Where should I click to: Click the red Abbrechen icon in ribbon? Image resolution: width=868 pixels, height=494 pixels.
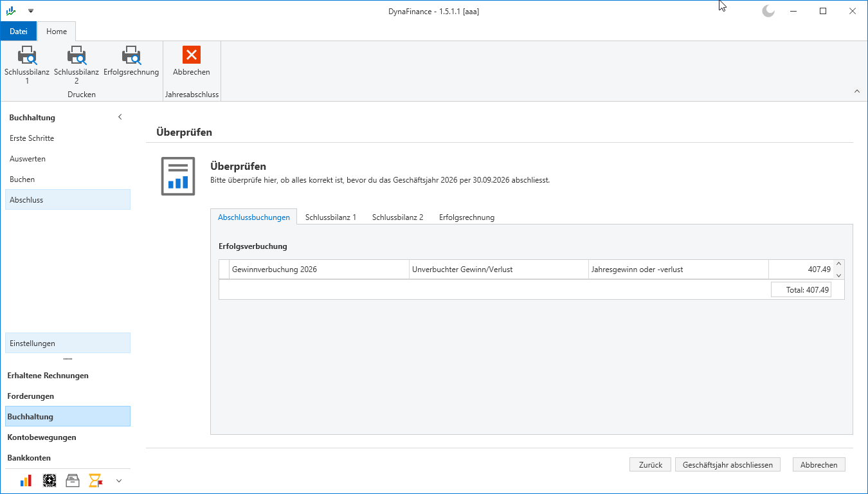[192, 55]
